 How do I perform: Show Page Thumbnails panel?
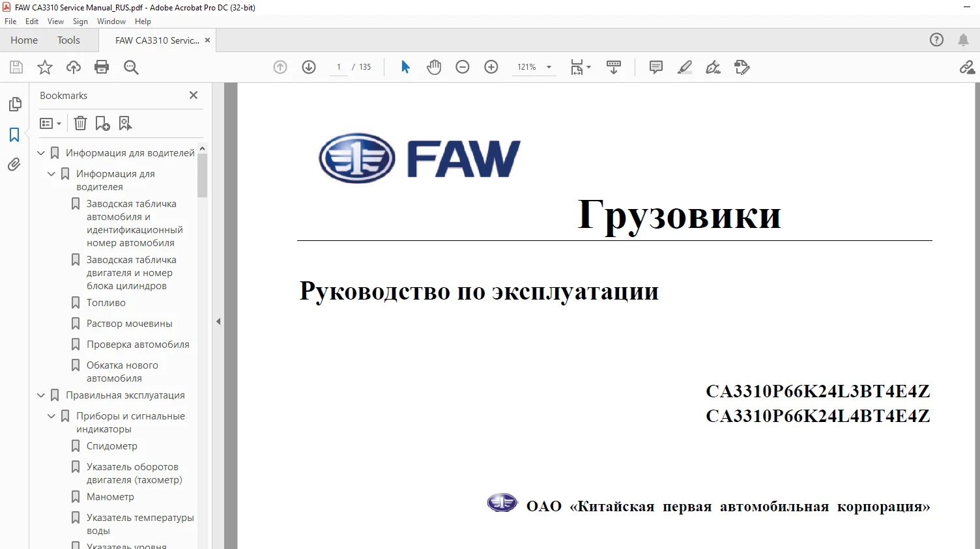tap(14, 104)
